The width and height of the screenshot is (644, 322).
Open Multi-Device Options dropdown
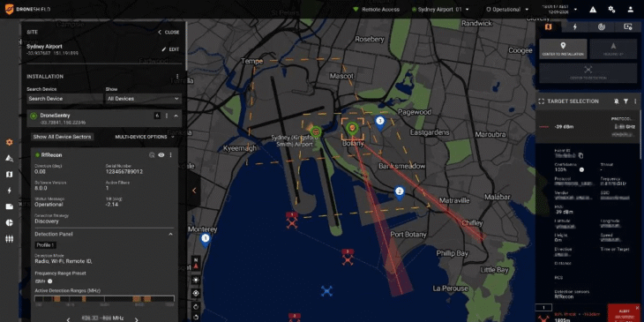[145, 137]
